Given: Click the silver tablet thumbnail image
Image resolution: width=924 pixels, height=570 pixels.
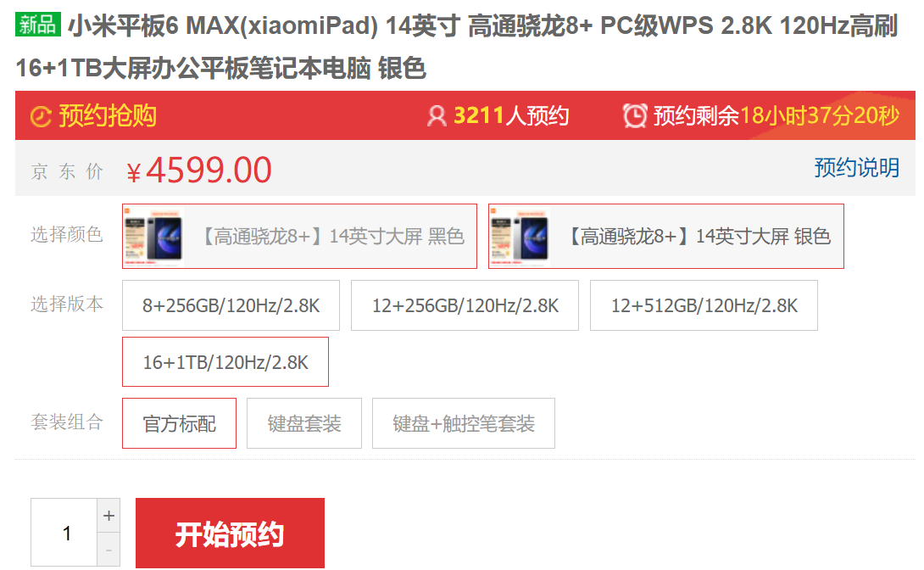Looking at the screenshot, I should click(520, 237).
